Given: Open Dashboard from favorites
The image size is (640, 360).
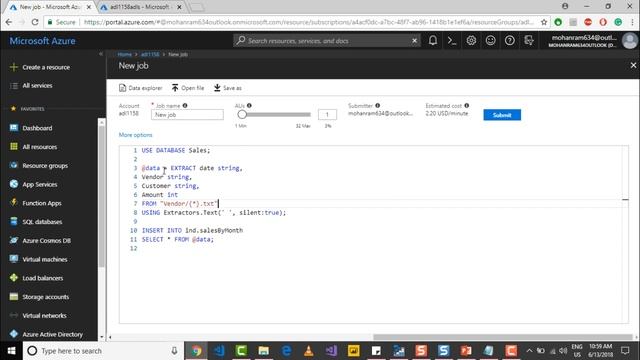Looking at the screenshot, I should 31,128.
